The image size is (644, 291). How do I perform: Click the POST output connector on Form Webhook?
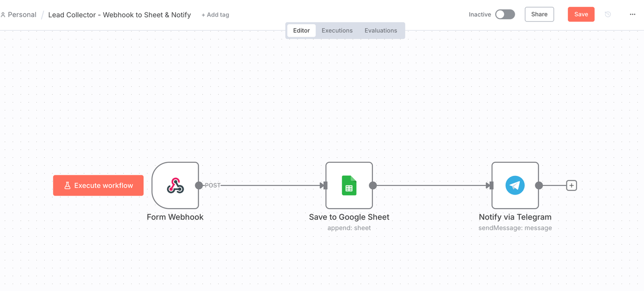pos(199,185)
